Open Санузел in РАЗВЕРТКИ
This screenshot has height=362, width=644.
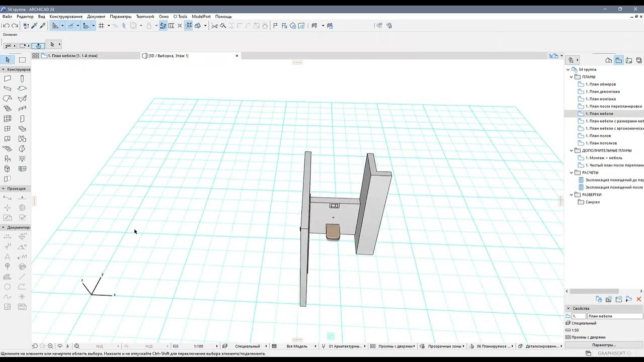[x=592, y=202]
